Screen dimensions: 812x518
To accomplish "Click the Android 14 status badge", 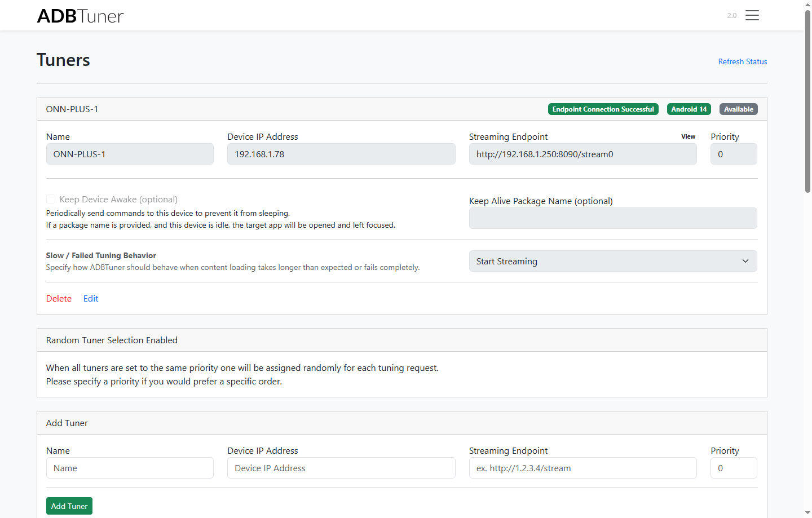I will [x=689, y=109].
